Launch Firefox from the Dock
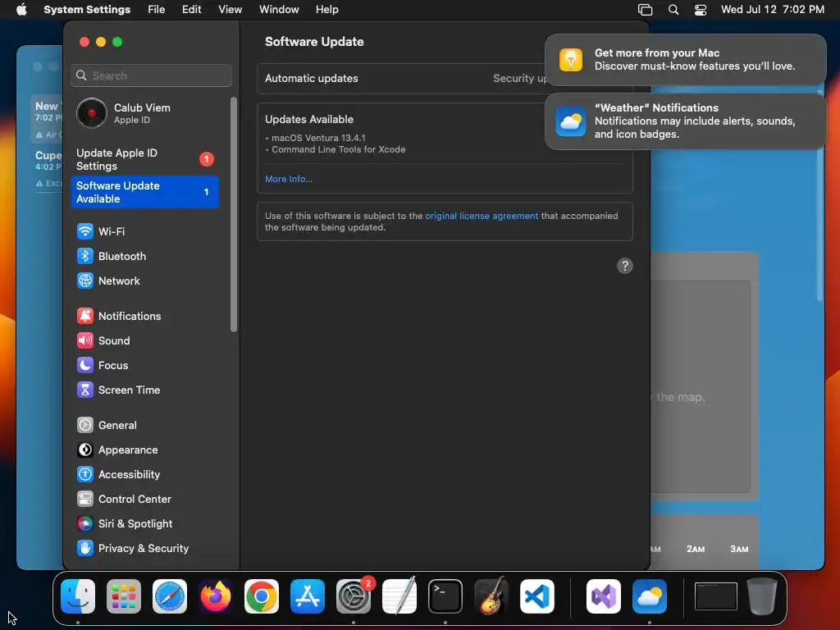The width and height of the screenshot is (840, 630). (216, 596)
